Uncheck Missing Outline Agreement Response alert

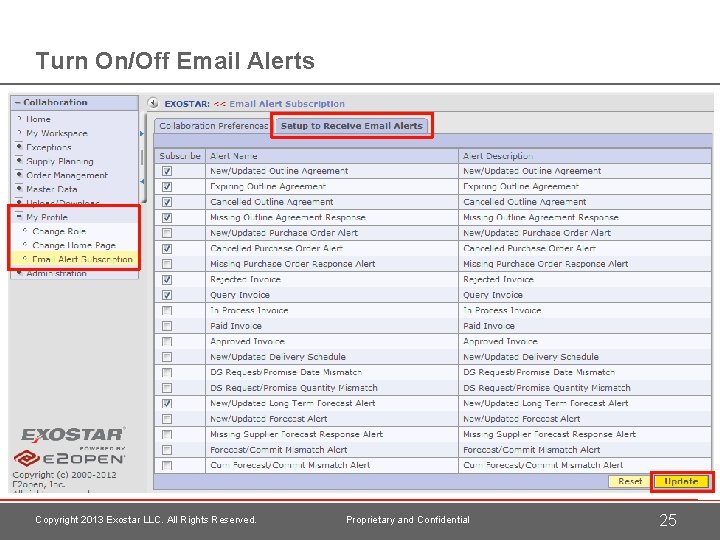click(x=167, y=218)
